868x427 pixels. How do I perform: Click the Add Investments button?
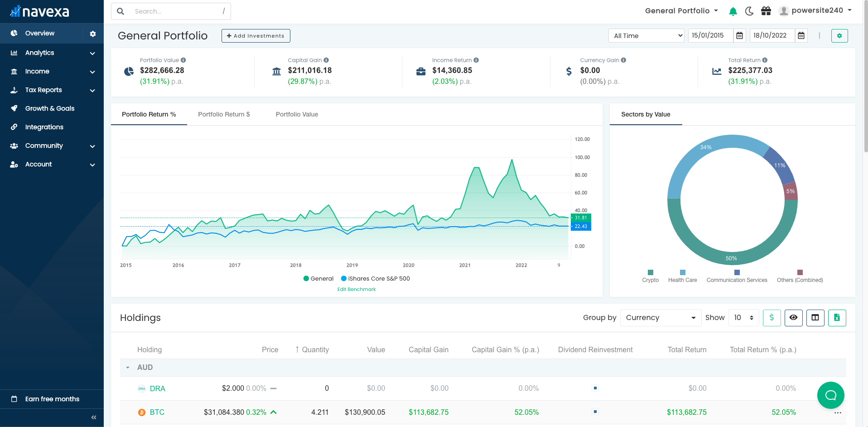click(x=256, y=36)
